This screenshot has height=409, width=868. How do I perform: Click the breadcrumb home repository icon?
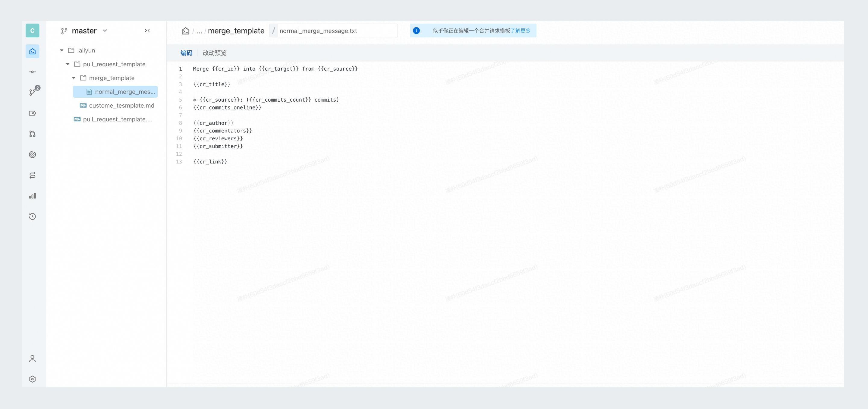coord(185,31)
